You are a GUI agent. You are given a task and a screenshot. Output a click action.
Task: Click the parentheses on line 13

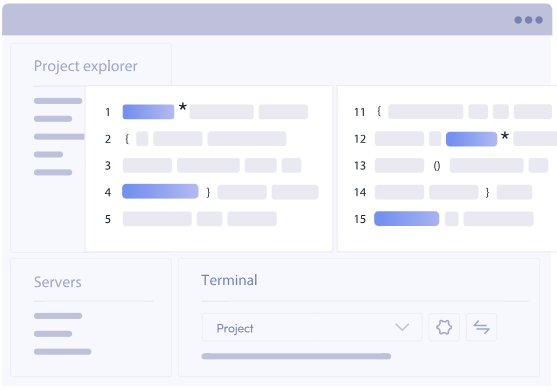click(x=437, y=165)
